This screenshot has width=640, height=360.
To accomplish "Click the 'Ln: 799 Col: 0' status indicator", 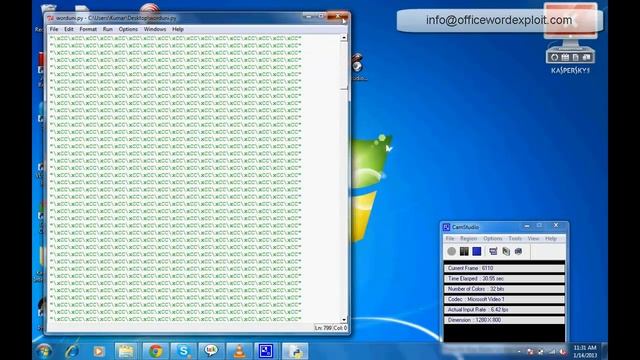I will (331, 328).
